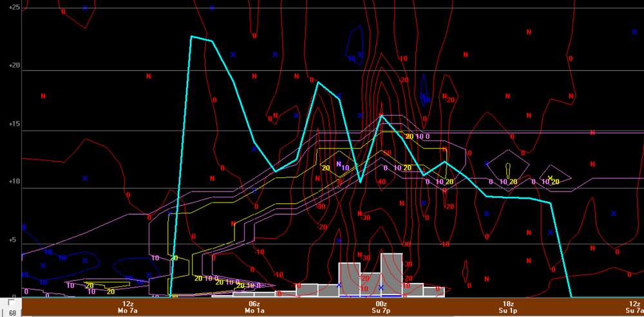Click the +15 height axis label

pyautogui.click(x=15, y=124)
